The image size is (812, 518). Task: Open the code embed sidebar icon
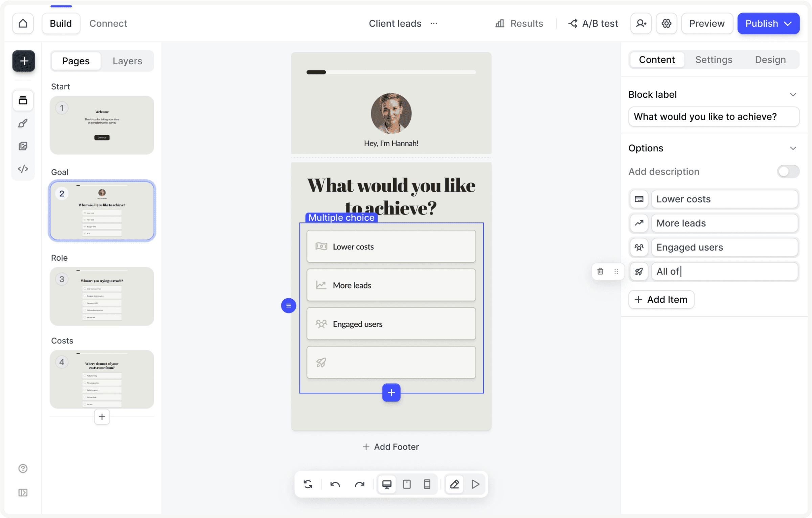[x=23, y=169]
